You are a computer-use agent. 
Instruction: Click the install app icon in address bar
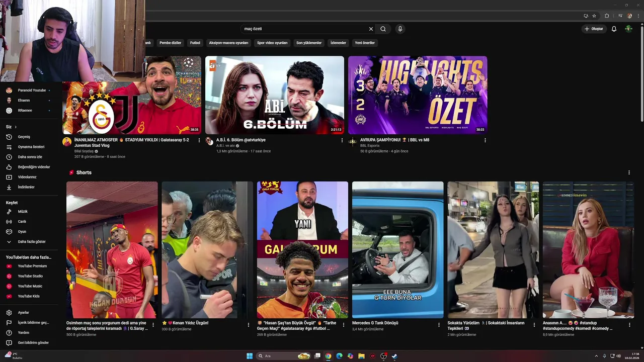click(x=586, y=16)
